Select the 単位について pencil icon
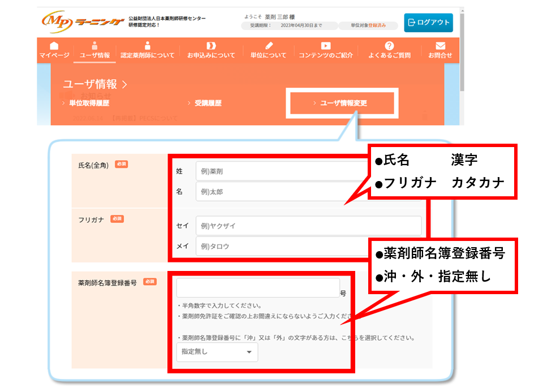The height and width of the screenshot is (392, 543). coord(269,45)
